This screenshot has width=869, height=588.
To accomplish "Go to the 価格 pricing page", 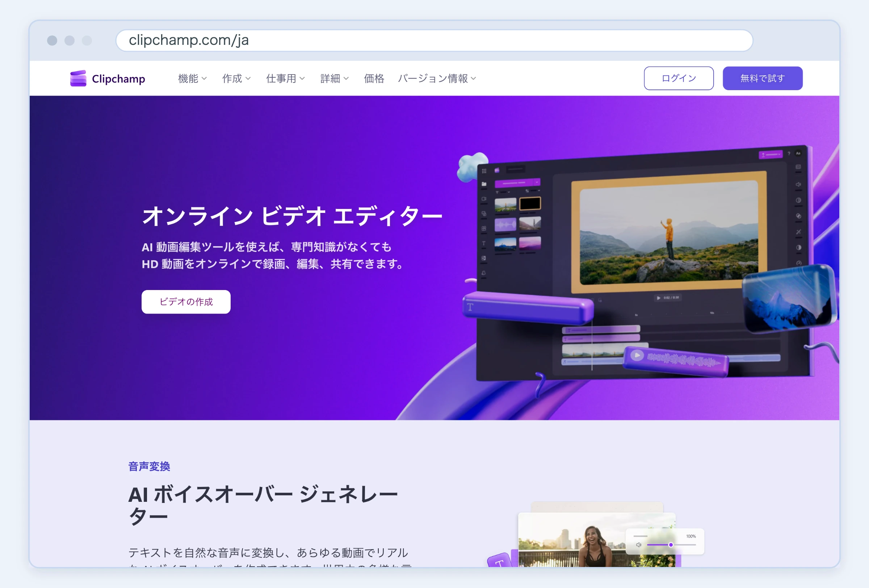I will [374, 79].
